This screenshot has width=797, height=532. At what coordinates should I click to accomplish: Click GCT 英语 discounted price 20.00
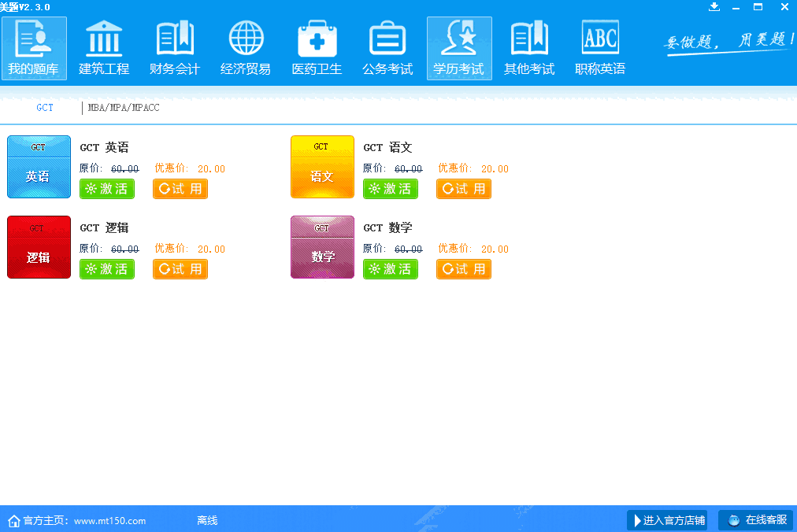[211, 168]
